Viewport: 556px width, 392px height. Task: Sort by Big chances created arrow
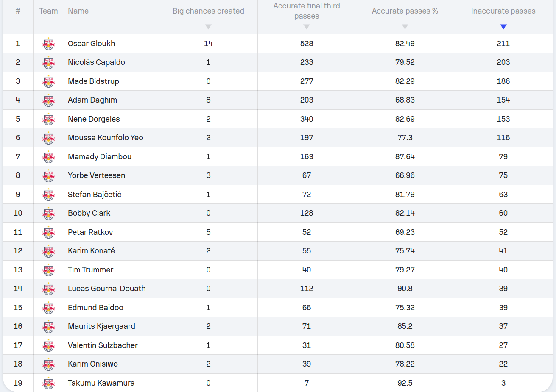(x=208, y=27)
